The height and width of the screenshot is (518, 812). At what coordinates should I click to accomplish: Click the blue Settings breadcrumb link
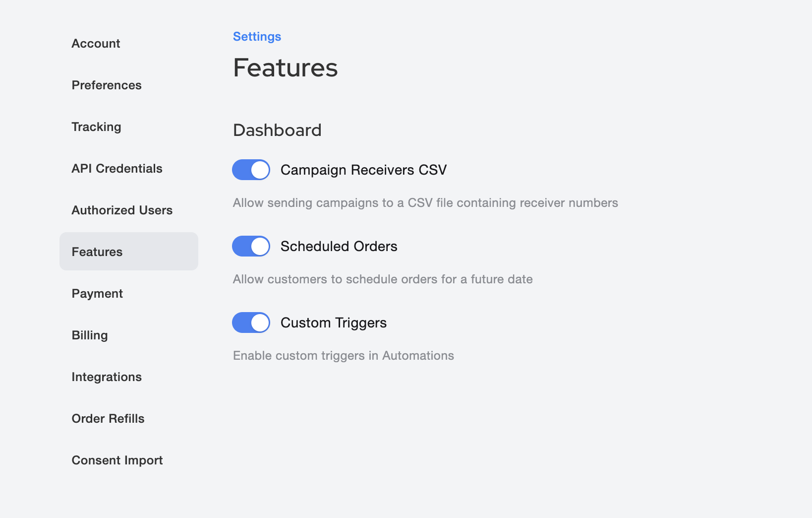(257, 37)
